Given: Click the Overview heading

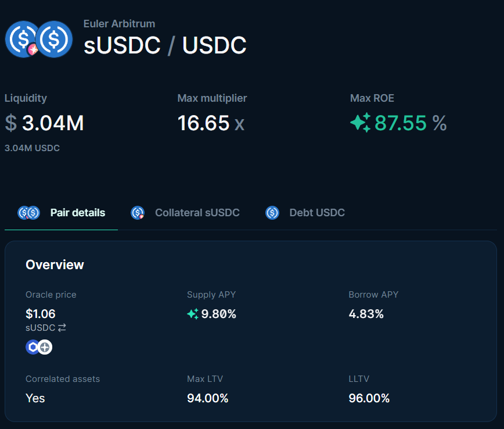Looking at the screenshot, I should pos(55,265).
